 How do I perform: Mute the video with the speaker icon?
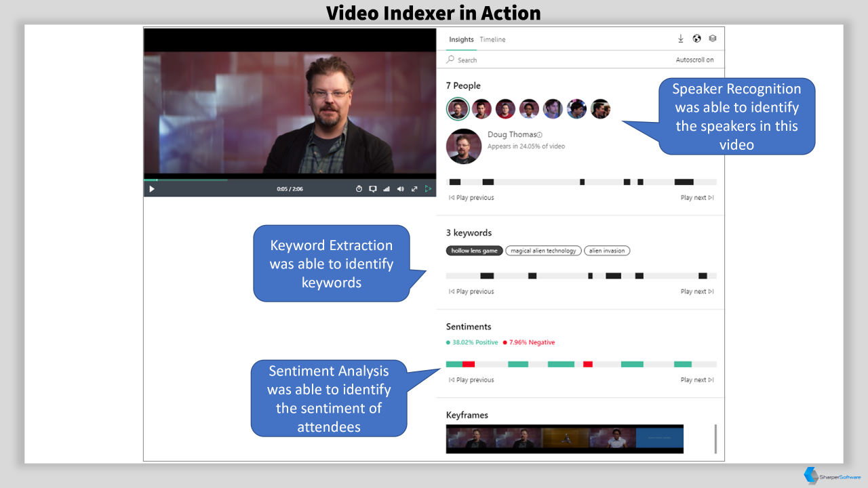[400, 189]
